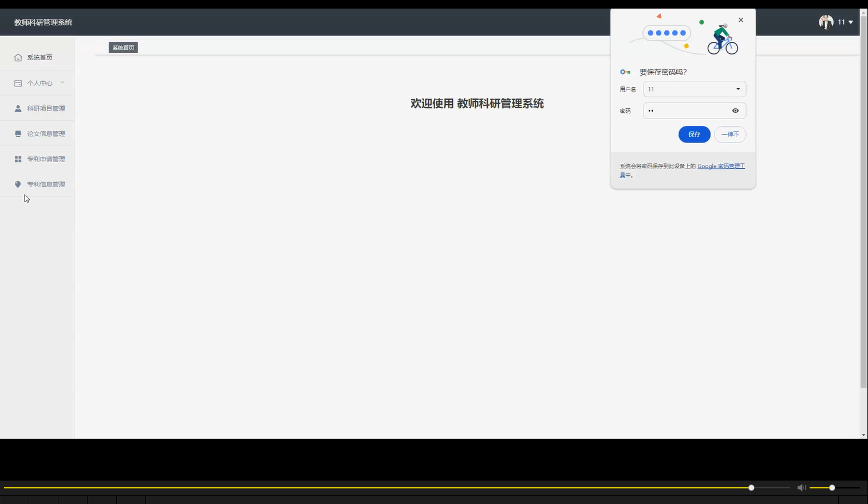This screenshot has width=868, height=504.
Task: Click the 个人中心 card icon
Action: (18, 82)
